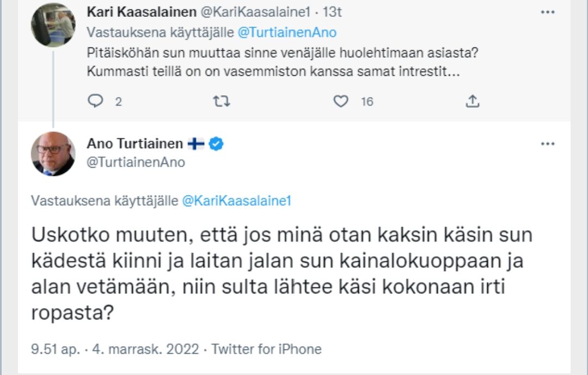Viewport: 588px width, 375px height.
Task: Click the Twitter for iPhone source label
Action: pos(266,349)
